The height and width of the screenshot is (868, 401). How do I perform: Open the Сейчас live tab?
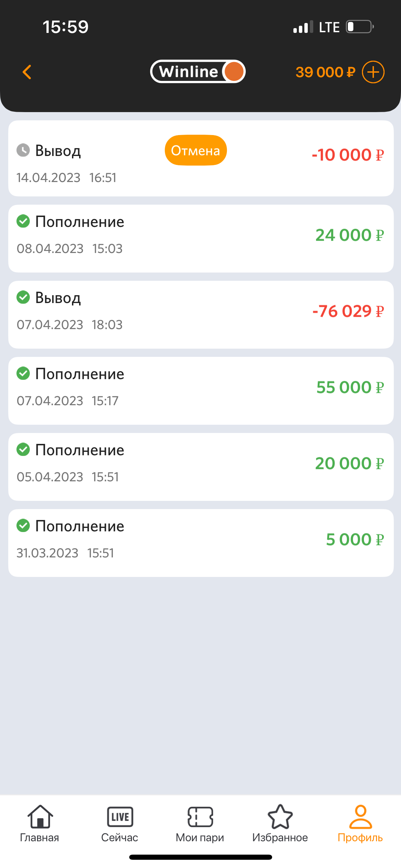pyautogui.click(x=120, y=823)
